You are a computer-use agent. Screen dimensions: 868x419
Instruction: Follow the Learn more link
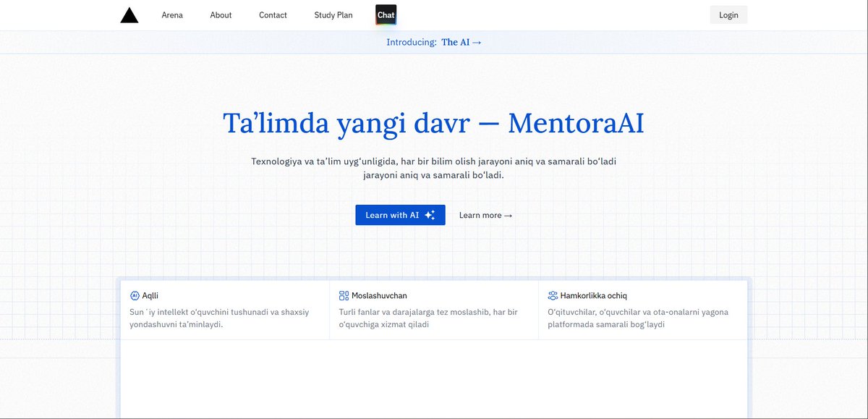pyautogui.click(x=485, y=215)
